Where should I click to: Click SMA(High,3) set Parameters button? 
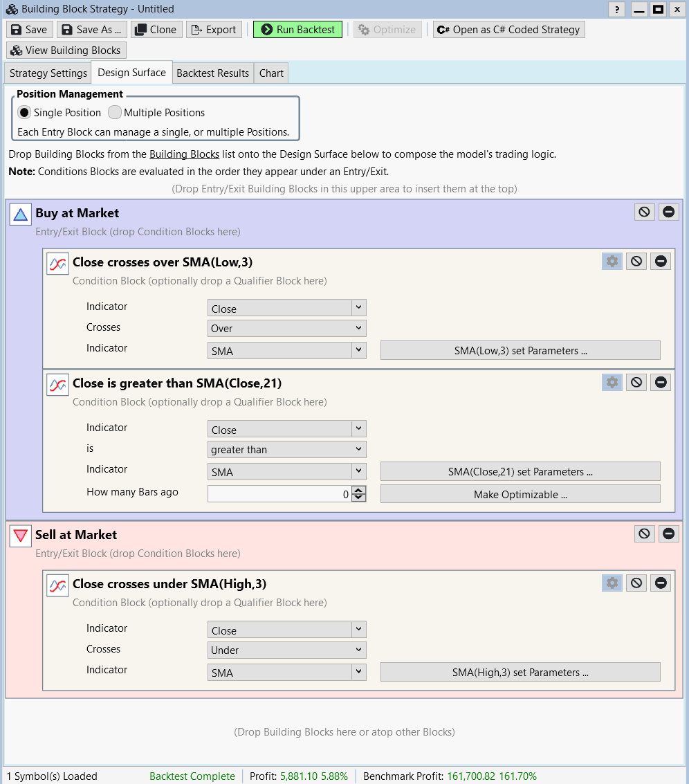(520, 672)
